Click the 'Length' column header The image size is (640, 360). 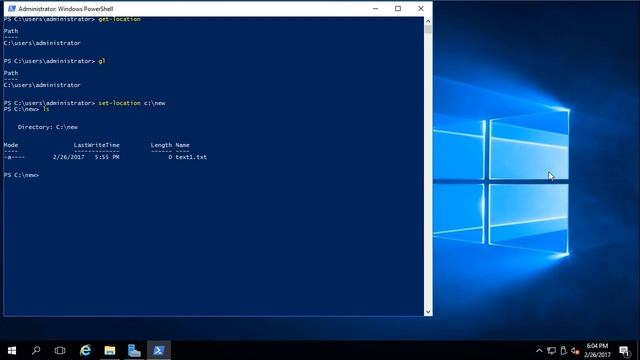coord(161,145)
